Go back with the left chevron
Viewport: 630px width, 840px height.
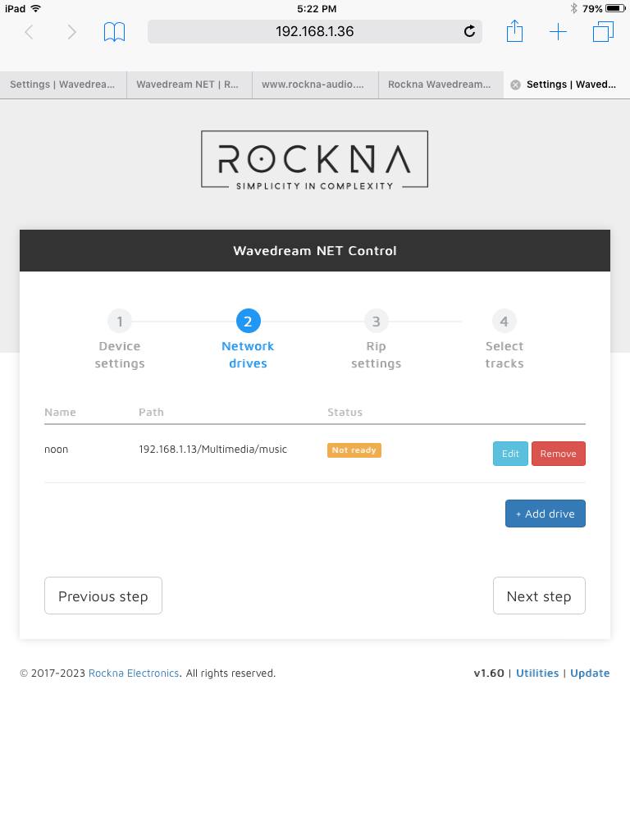[x=29, y=32]
